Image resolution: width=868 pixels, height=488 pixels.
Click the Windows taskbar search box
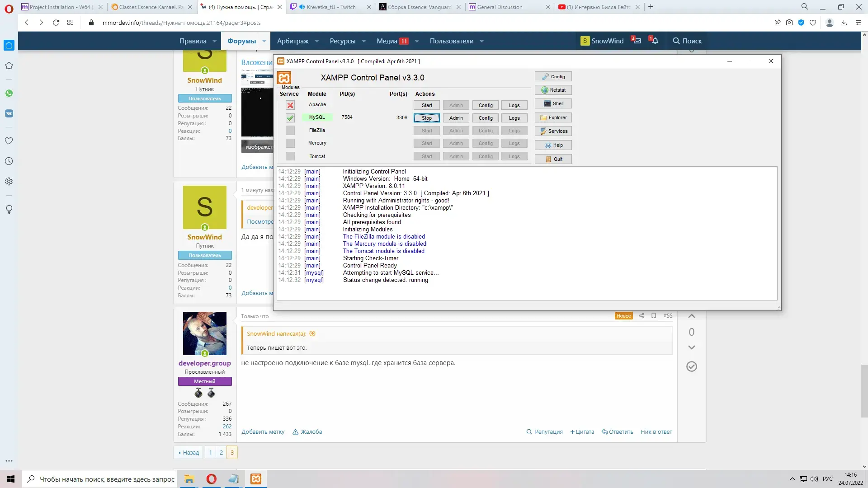[x=99, y=479]
